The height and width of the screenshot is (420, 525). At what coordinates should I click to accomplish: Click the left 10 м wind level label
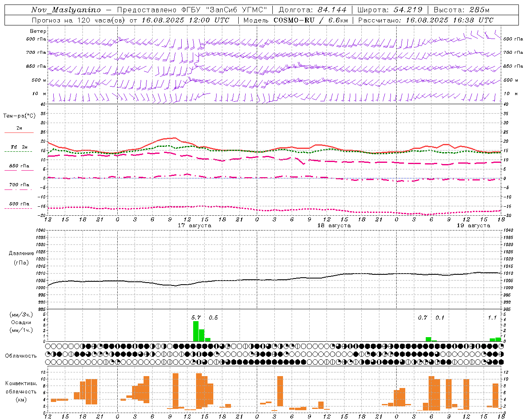click(x=39, y=94)
